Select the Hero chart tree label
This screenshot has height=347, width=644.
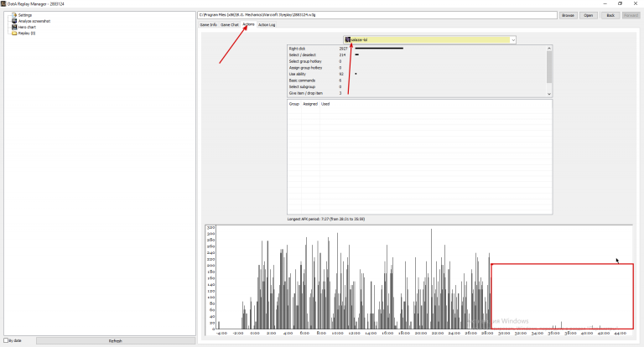pyautogui.click(x=27, y=27)
